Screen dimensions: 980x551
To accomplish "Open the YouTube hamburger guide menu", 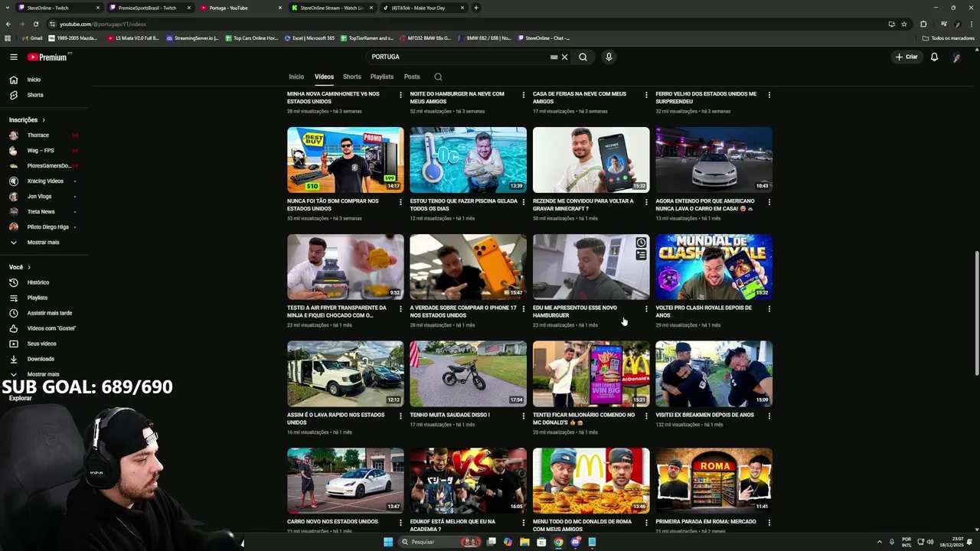I will pyautogui.click(x=13, y=57).
